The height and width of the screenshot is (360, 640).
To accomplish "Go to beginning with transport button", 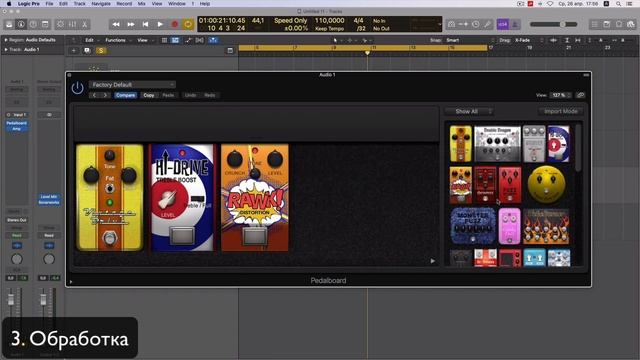I will [145, 24].
